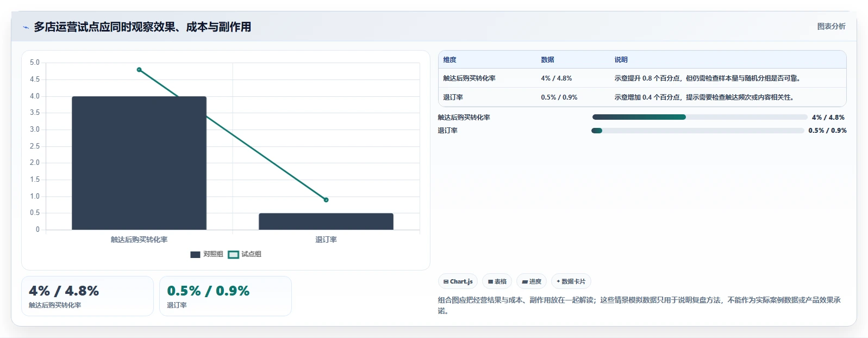Image resolution: width=868 pixels, height=338 pixels.
Task: Click the line point at 4.8
Action: coord(139,70)
